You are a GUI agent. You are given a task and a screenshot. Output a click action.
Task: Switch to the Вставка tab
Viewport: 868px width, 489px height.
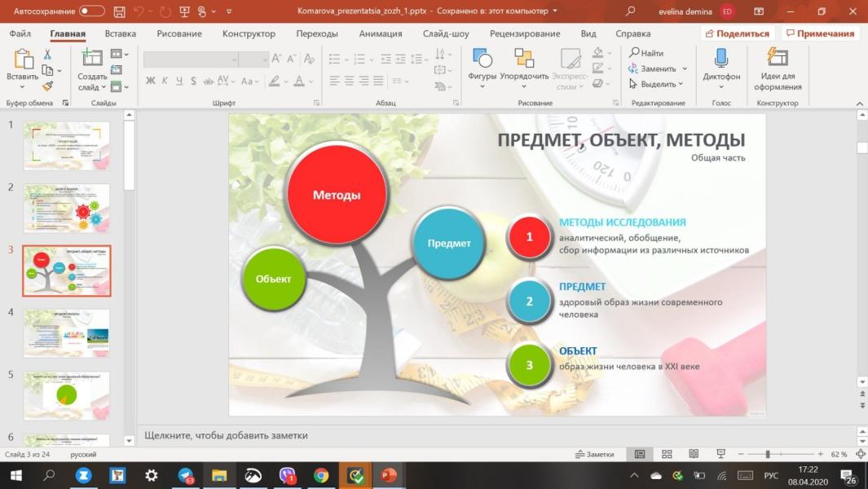[120, 33]
